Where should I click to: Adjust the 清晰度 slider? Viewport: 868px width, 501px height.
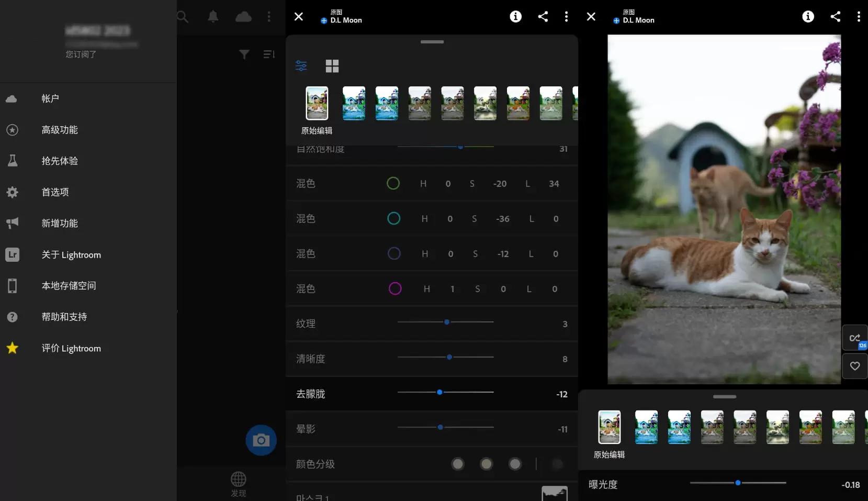coord(446,357)
